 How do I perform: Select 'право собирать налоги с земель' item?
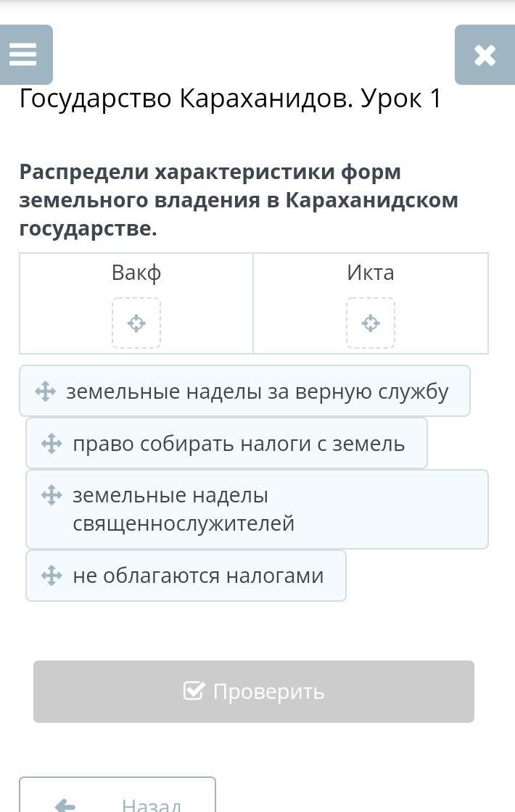239,444
